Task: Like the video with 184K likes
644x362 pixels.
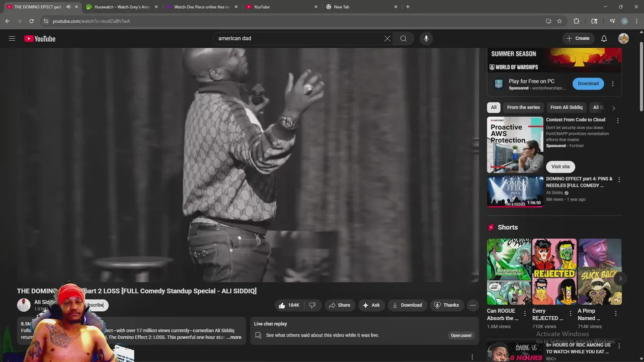Action: click(289, 305)
